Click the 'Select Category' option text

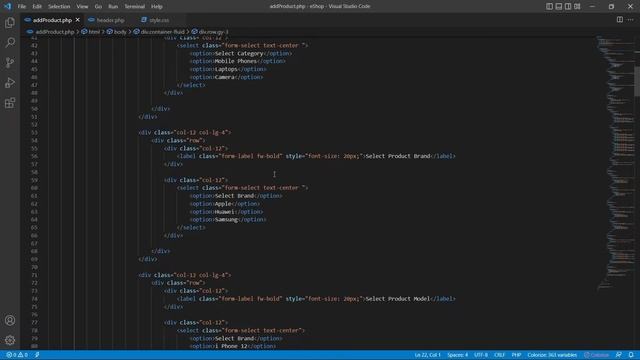(x=239, y=53)
